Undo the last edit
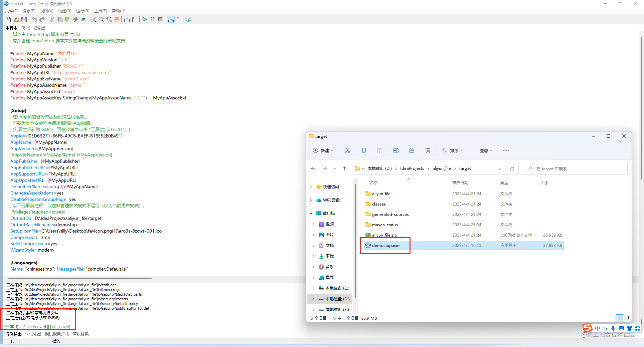The width and height of the screenshot is (644, 347). [34, 19]
